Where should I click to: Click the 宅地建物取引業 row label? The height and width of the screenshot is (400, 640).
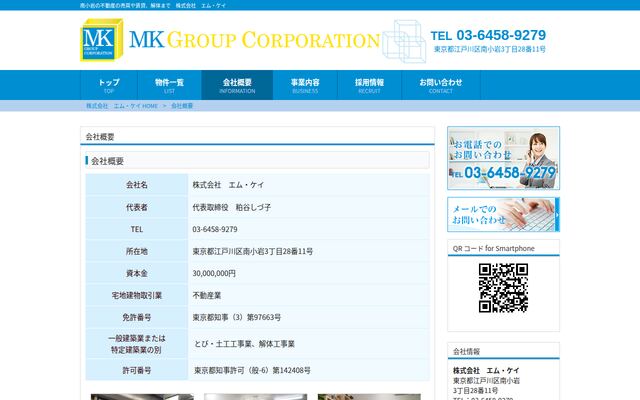(x=137, y=296)
